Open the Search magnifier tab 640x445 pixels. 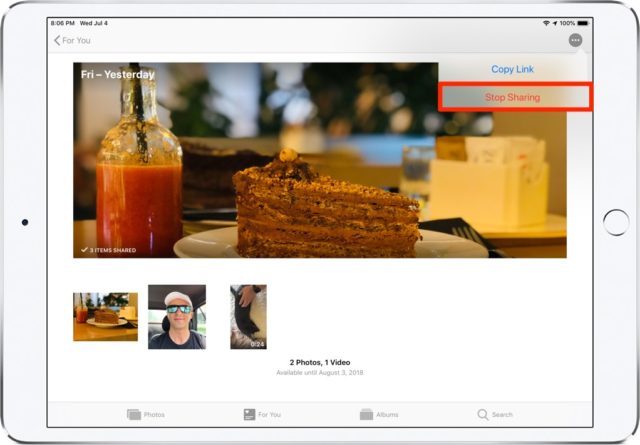[x=495, y=414]
